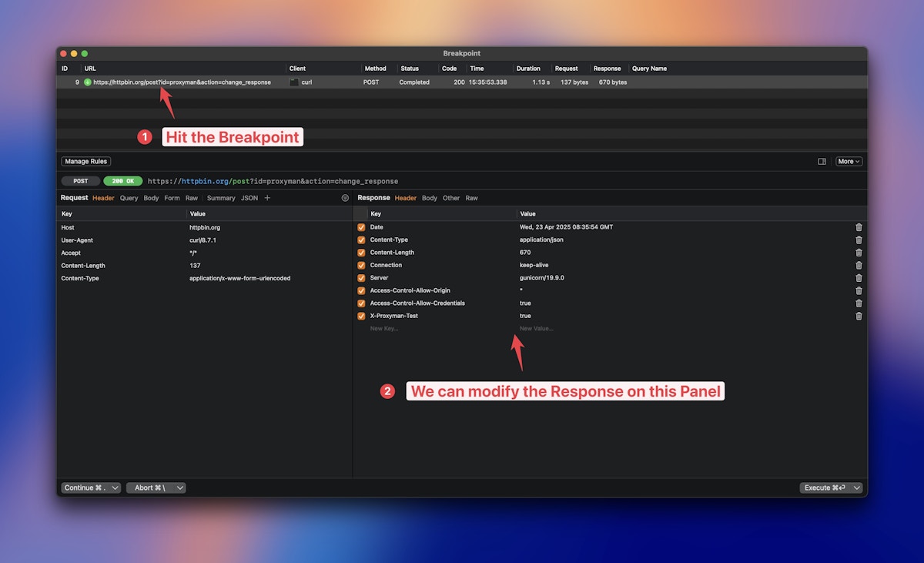Delete the X-Proxyman-Test header via its trash icon
Viewport: 924px width, 563px height.
859,316
